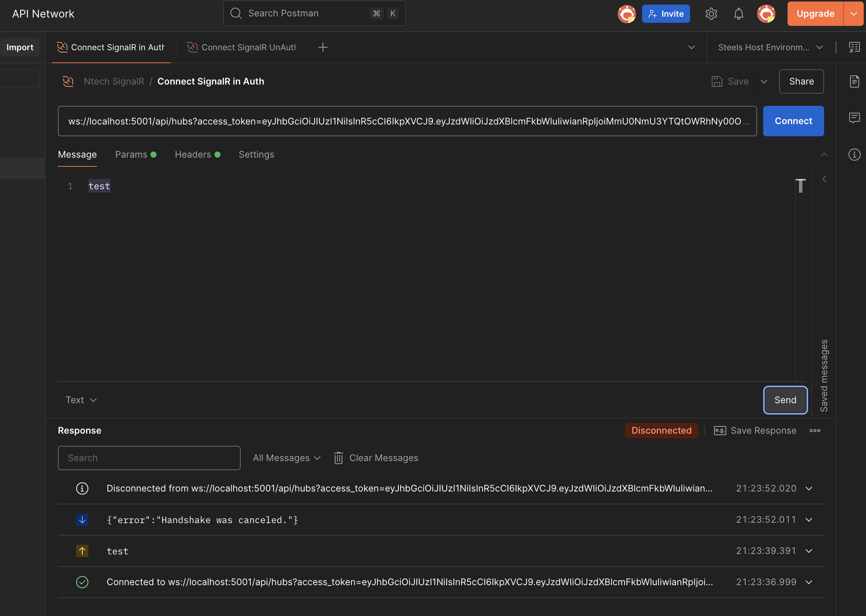This screenshot has height=616, width=866.
Task: Open the notifications bell
Action: tap(738, 13)
